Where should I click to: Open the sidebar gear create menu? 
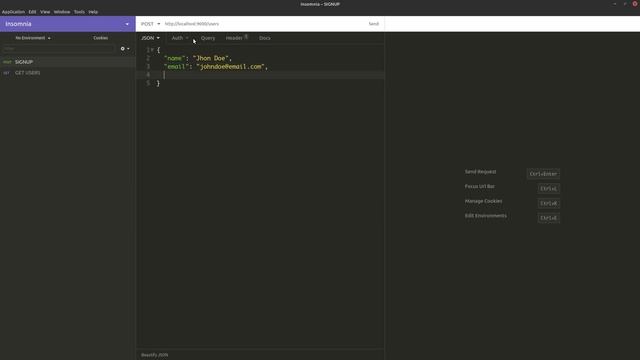(125, 49)
